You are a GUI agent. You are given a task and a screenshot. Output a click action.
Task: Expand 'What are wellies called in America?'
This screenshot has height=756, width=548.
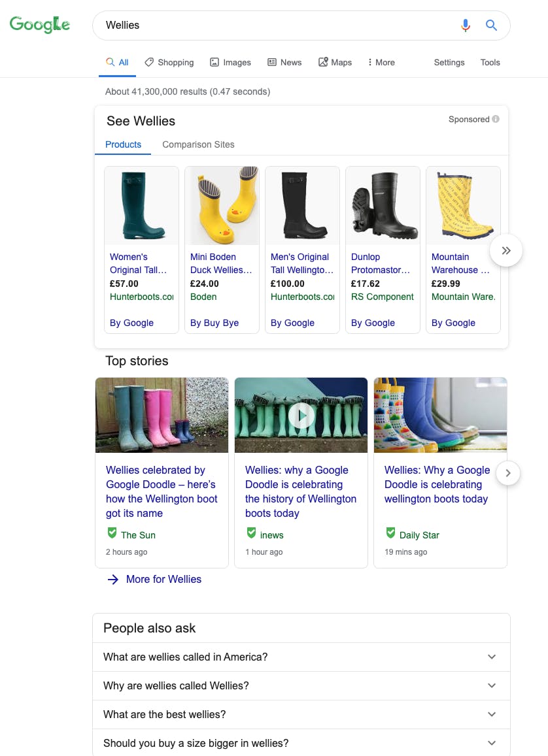tap(301, 657)
